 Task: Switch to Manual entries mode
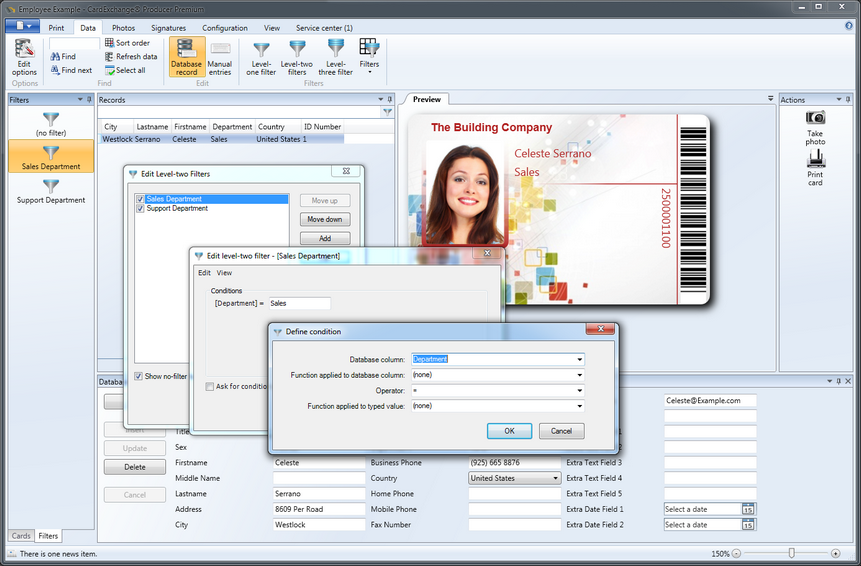[x=220, y=57]
